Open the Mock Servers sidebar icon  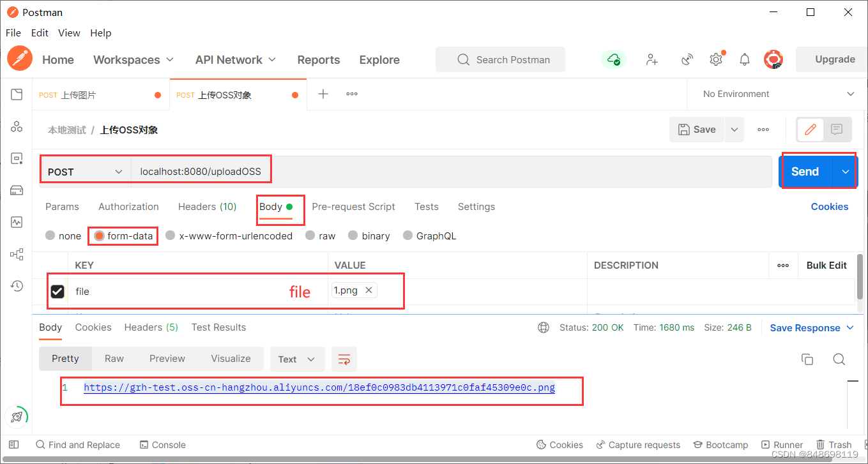coord(17,190)
